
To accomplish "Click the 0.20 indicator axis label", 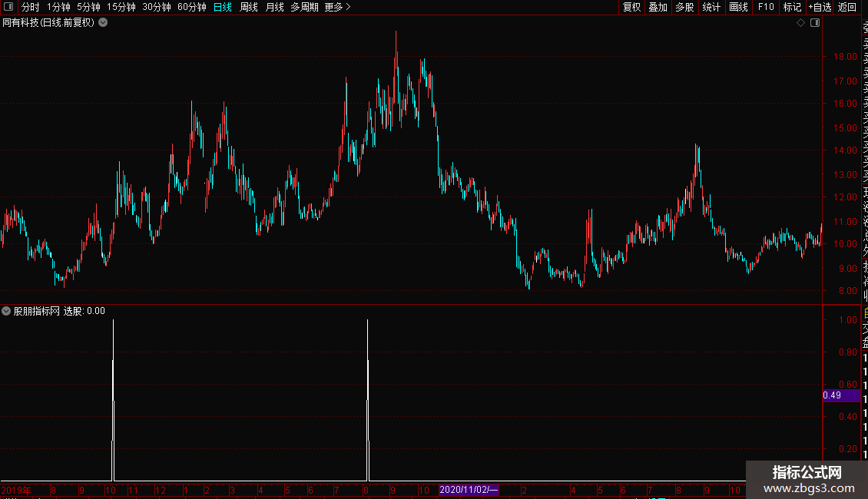I will (847, 448).
